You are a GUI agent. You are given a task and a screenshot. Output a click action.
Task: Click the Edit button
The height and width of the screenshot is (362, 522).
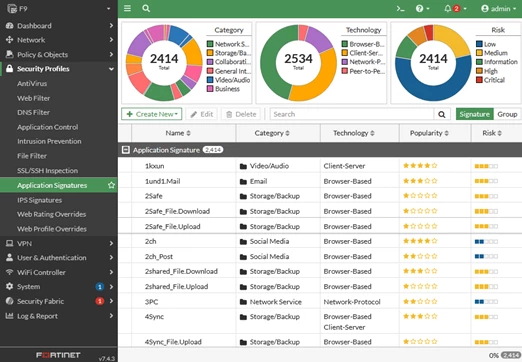202,114
